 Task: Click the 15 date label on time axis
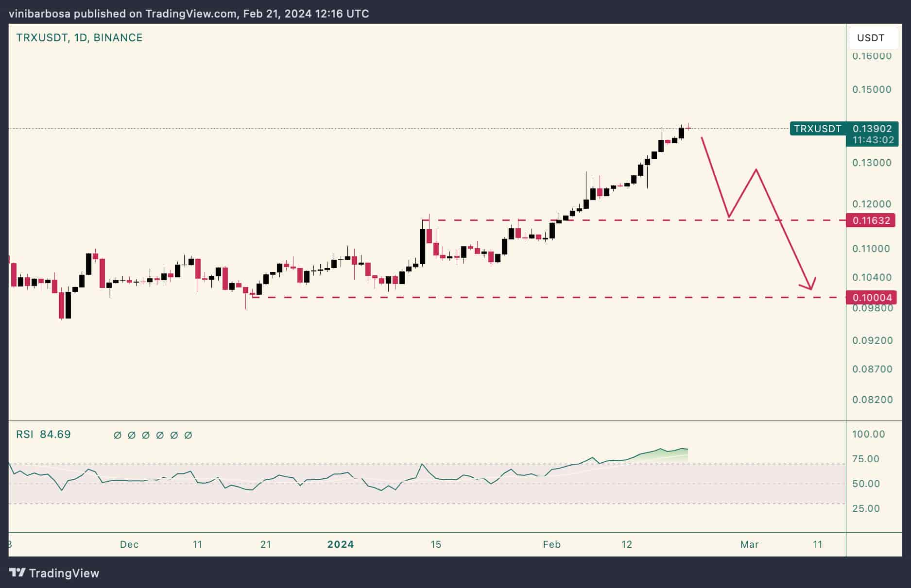(436, 544)
